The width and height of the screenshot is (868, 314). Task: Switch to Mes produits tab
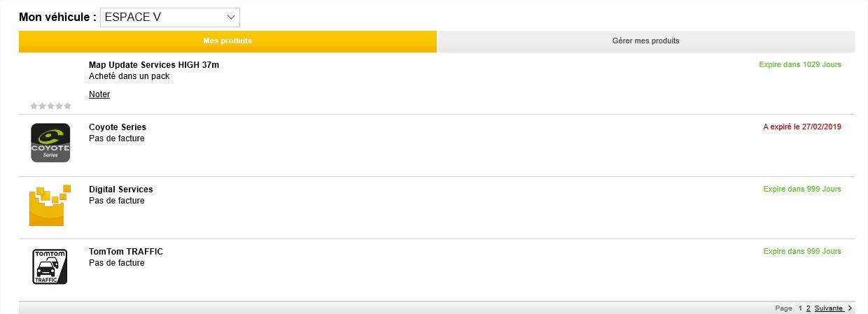[x=227, y=41]
